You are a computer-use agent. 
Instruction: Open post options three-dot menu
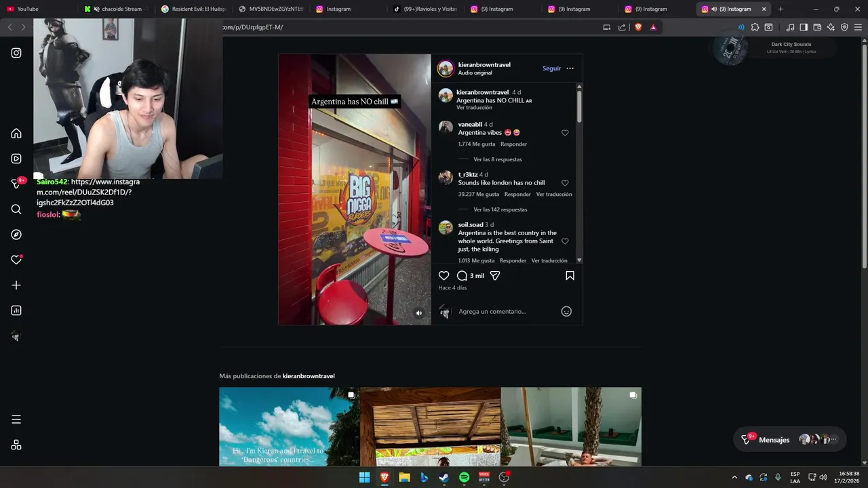(570, 68)
